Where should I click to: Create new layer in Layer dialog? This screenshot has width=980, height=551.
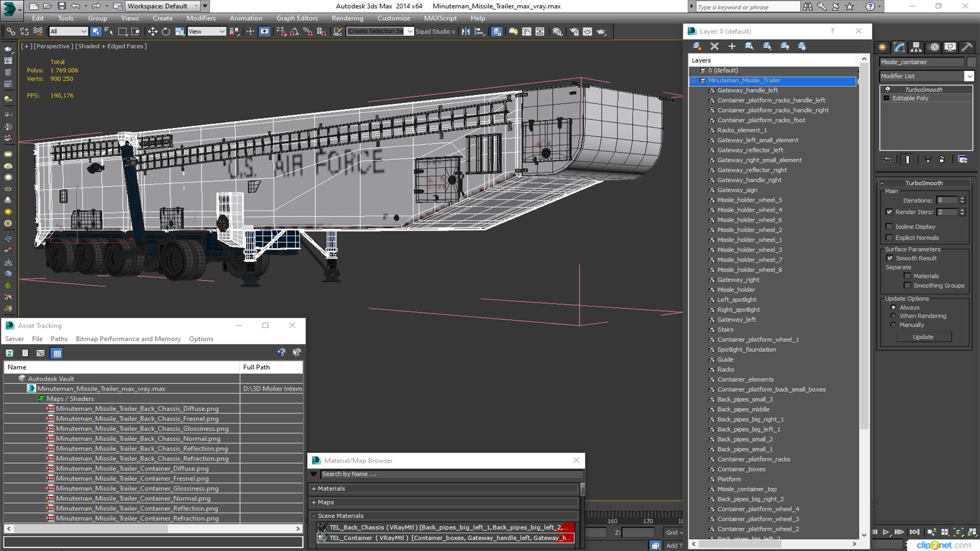697,46
